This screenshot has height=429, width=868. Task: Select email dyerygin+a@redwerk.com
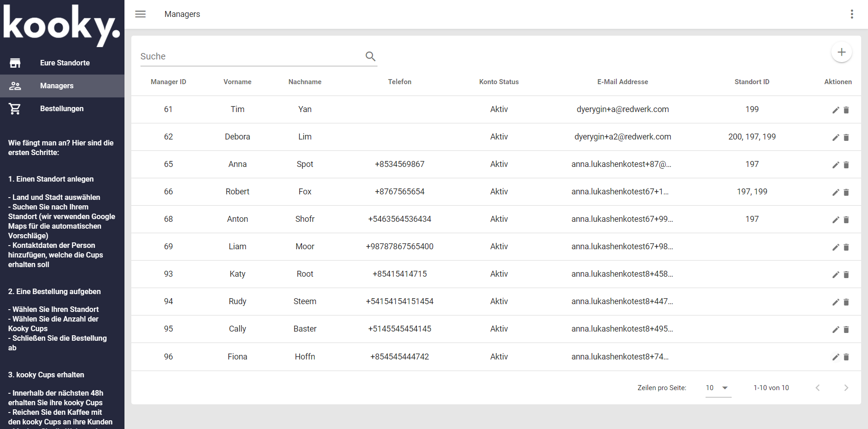623,109
